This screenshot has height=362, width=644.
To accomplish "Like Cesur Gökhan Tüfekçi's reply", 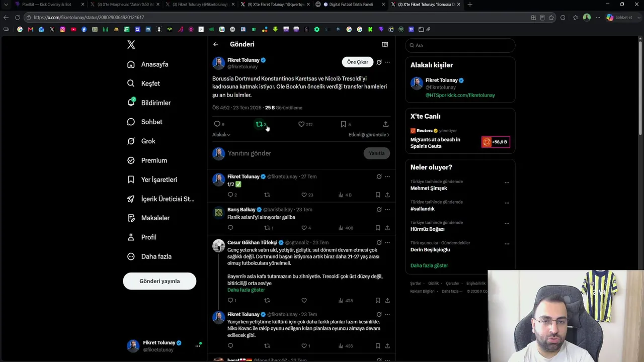I will pos(304,301).
